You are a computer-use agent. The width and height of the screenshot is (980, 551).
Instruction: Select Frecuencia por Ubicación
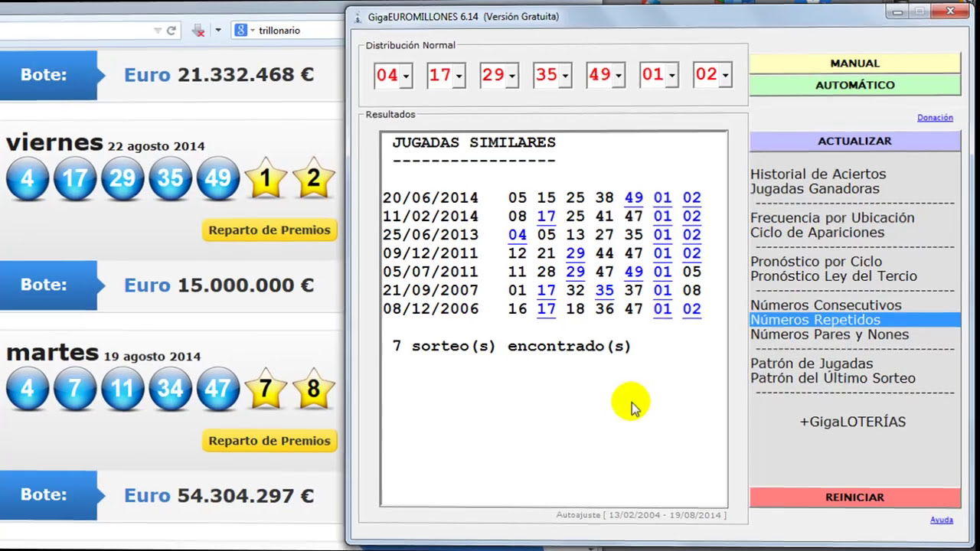pos(832,218)
